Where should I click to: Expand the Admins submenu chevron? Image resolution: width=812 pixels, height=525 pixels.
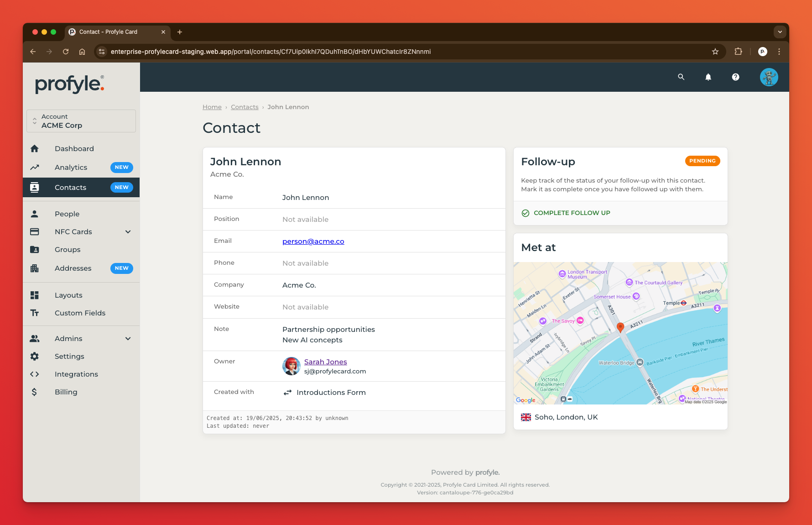128,338
